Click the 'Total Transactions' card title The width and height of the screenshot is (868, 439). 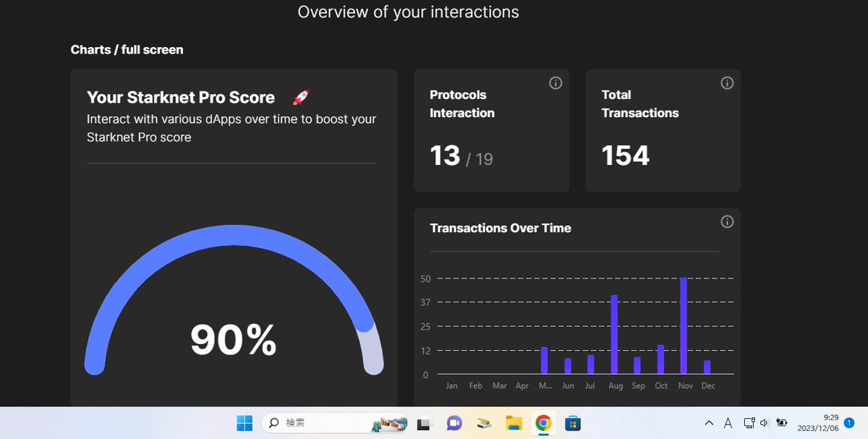pyautogui.click(x=640, y=103)
